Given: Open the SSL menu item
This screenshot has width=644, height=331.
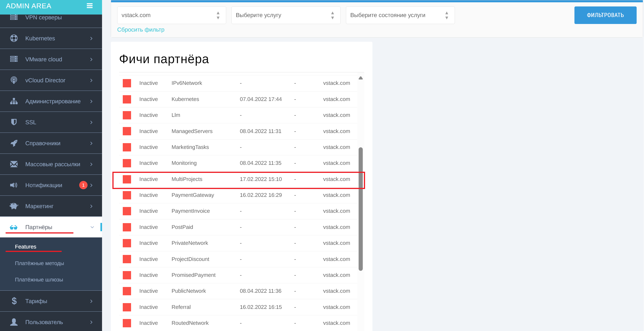Looking at the screenshot, I should (51, 122).
